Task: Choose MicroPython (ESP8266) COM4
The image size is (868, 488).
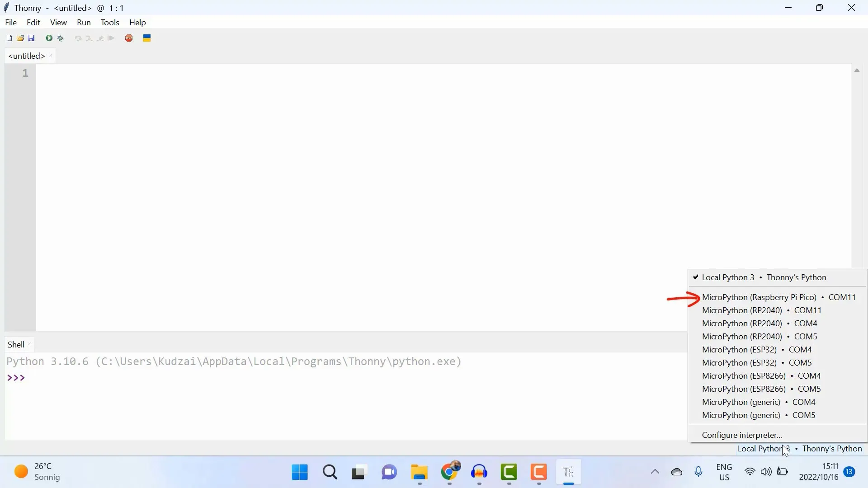Action: [778, 376]
